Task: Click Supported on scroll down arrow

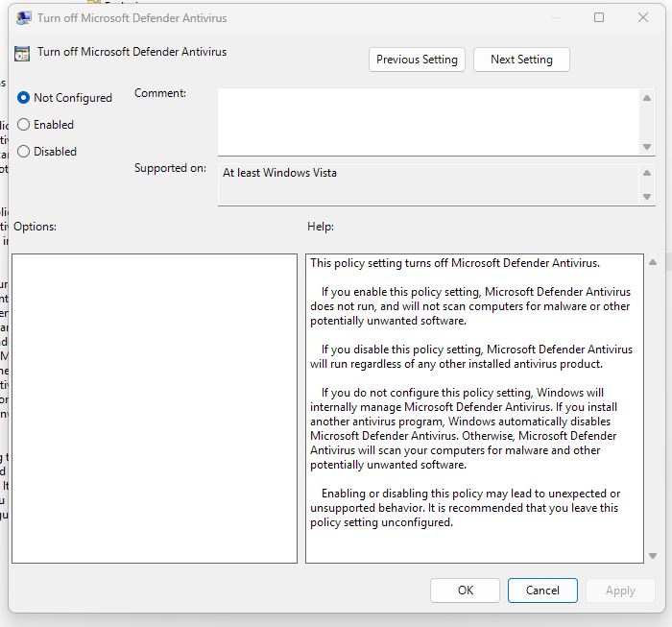Action: pyautogui.click(x=647, y=197)
